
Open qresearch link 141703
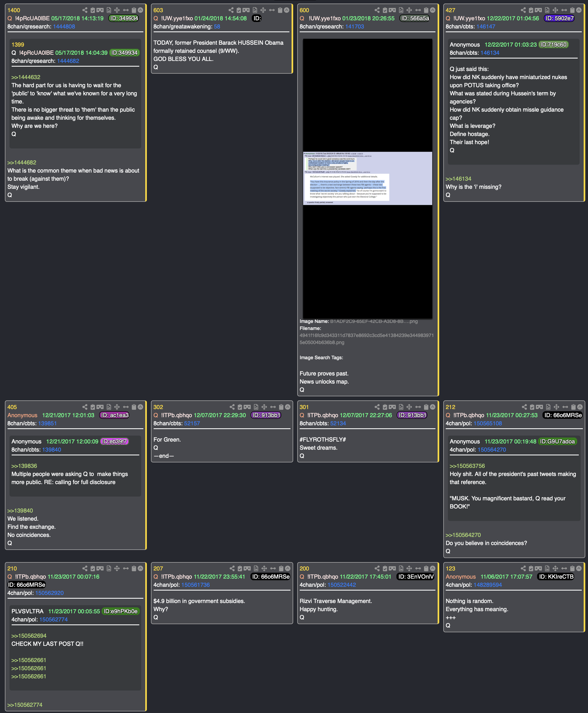pos(354,26)
